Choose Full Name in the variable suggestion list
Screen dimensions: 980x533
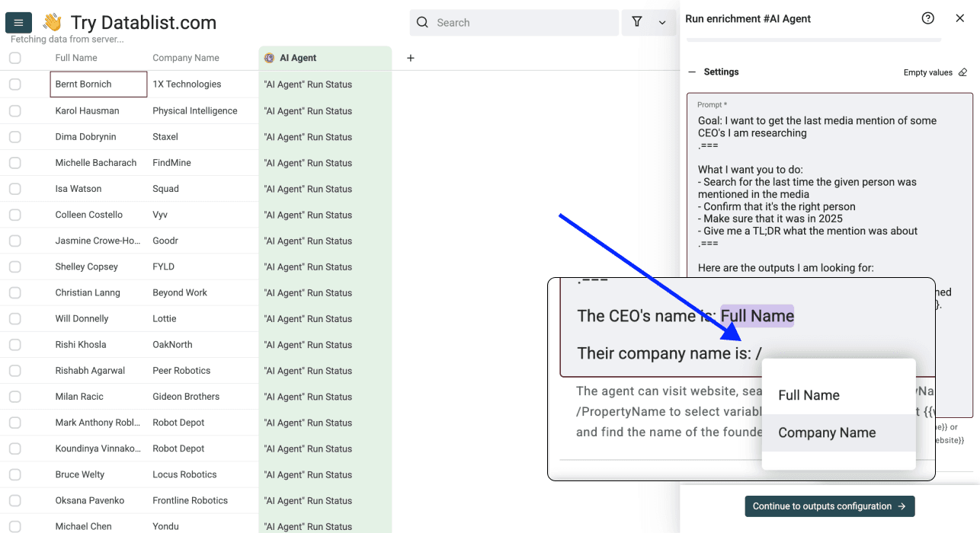tap(809, 395)
